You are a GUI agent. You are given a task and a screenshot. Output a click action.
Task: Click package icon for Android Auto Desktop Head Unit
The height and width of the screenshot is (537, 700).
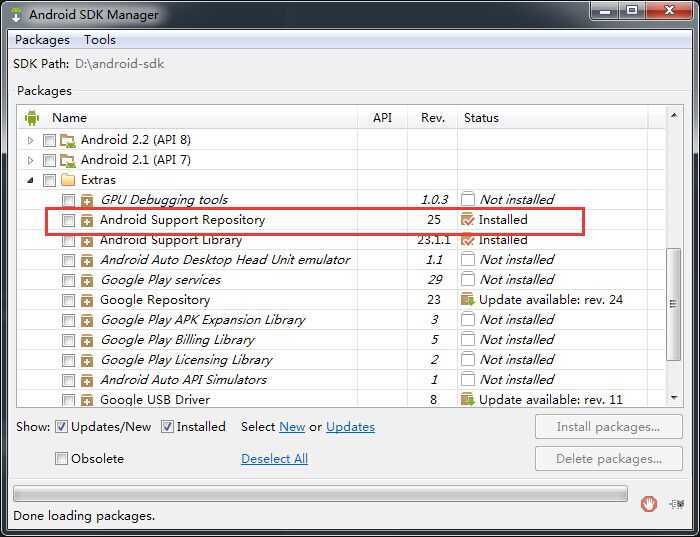[x=87, y=260]
